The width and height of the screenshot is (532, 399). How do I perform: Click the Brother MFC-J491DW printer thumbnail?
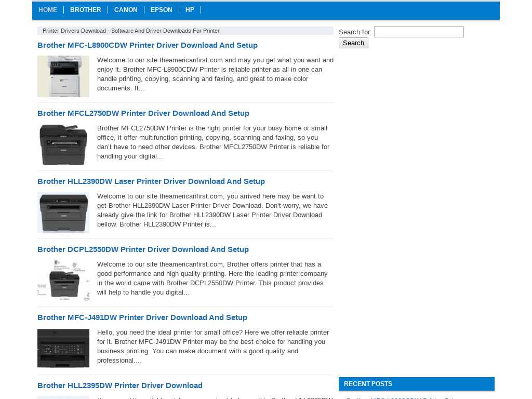point(63,348)
